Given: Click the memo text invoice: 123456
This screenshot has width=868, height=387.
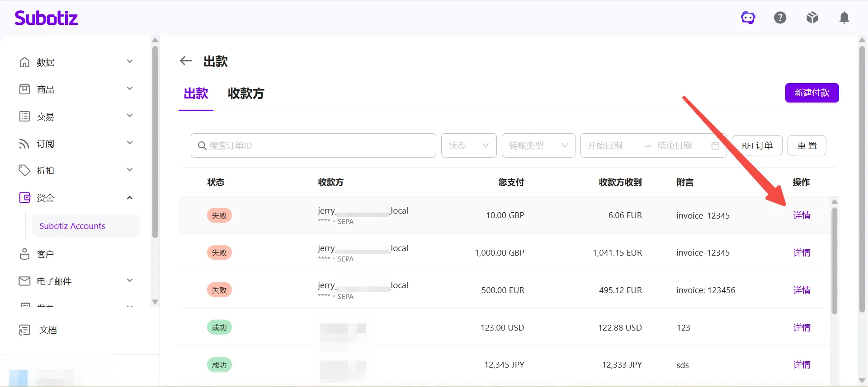Looking at the screenshot, I should (x=706, y=290).
